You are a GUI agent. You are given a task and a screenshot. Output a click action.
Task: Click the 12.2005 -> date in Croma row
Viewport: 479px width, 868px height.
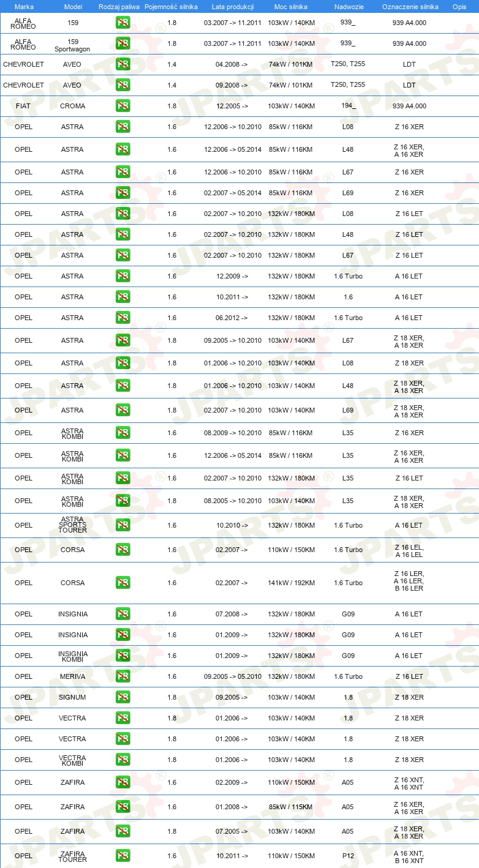click(232, 106)
